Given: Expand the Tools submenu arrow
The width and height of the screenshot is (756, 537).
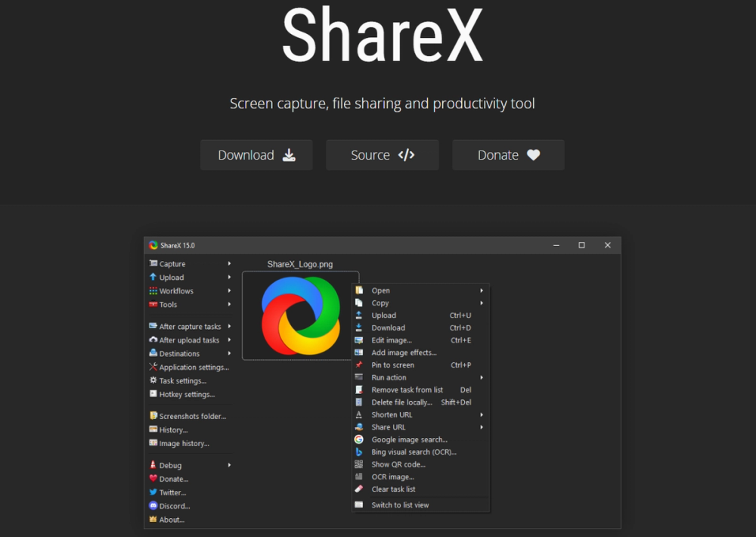Looking at the screenshot, I should 230,304.
